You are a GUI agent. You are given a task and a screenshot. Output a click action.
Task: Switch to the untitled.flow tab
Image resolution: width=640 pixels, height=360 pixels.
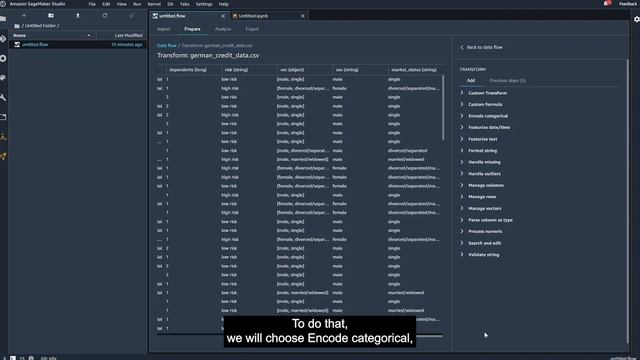pos(172,16)
